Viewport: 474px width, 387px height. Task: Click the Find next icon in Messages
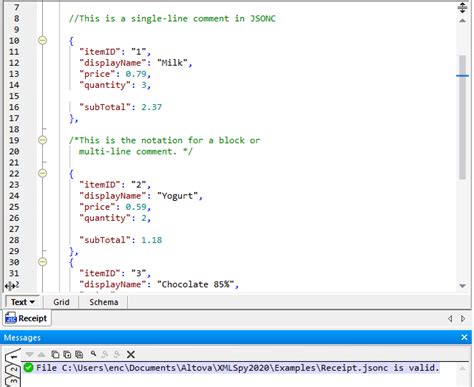click(x=116, y=354)
